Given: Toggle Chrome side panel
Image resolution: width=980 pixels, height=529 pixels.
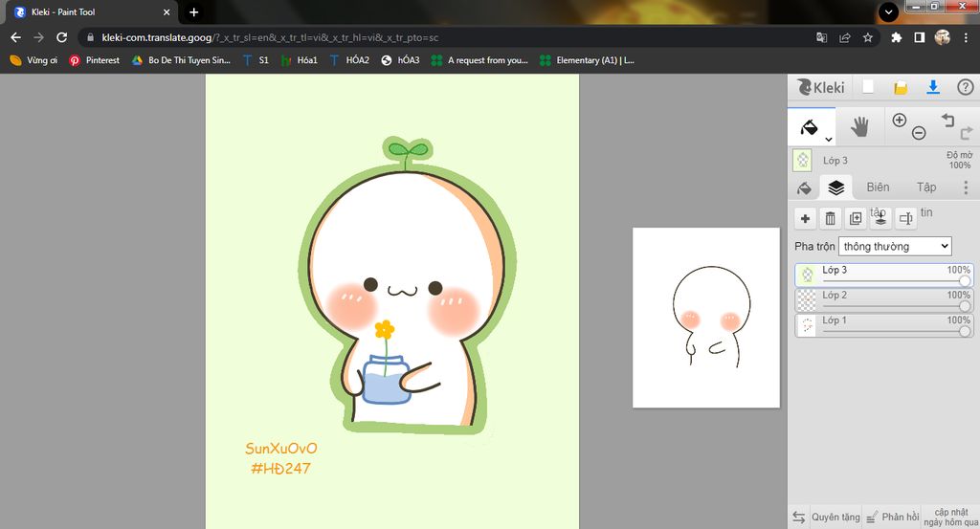Looking at the screenshot, I should click(x=920, y=37).
